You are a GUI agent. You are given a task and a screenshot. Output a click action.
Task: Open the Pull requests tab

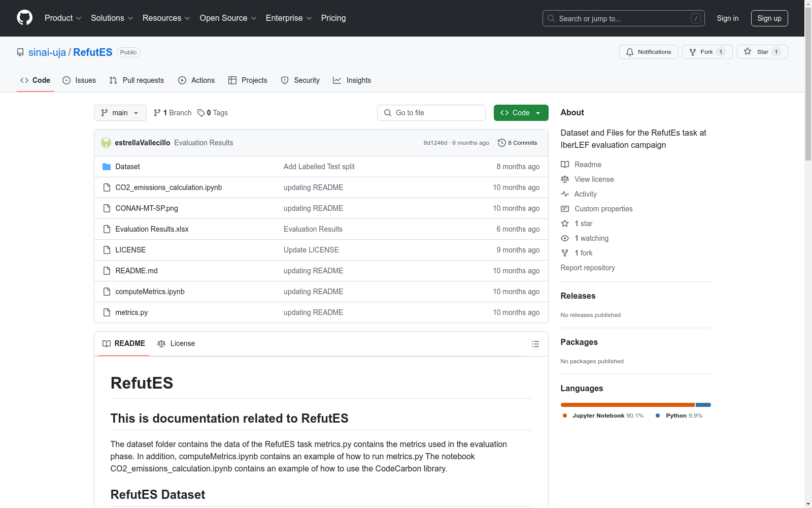pos(137,80)
